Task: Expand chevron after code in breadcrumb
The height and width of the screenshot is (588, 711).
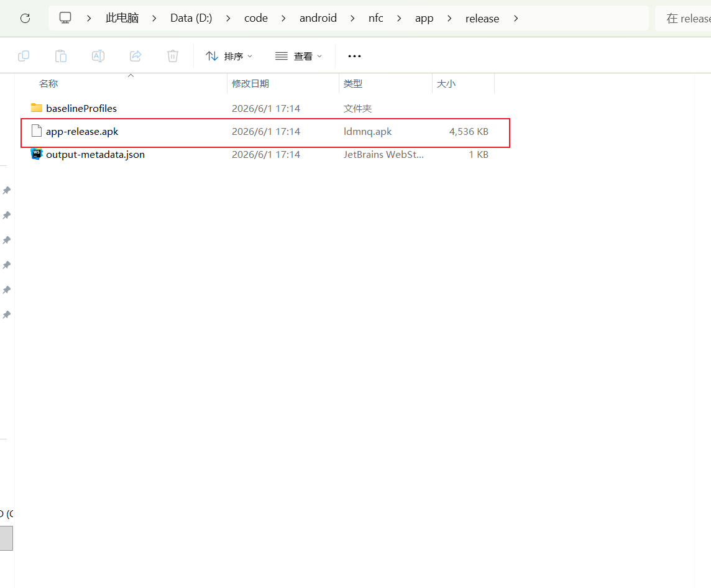Action: (283, 18)
